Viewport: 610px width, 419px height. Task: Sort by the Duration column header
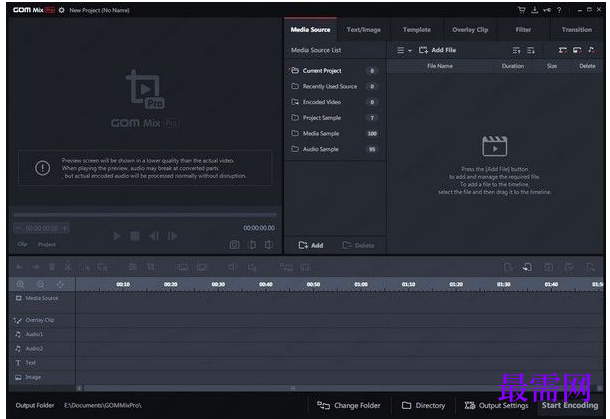[x=512, y=66]
